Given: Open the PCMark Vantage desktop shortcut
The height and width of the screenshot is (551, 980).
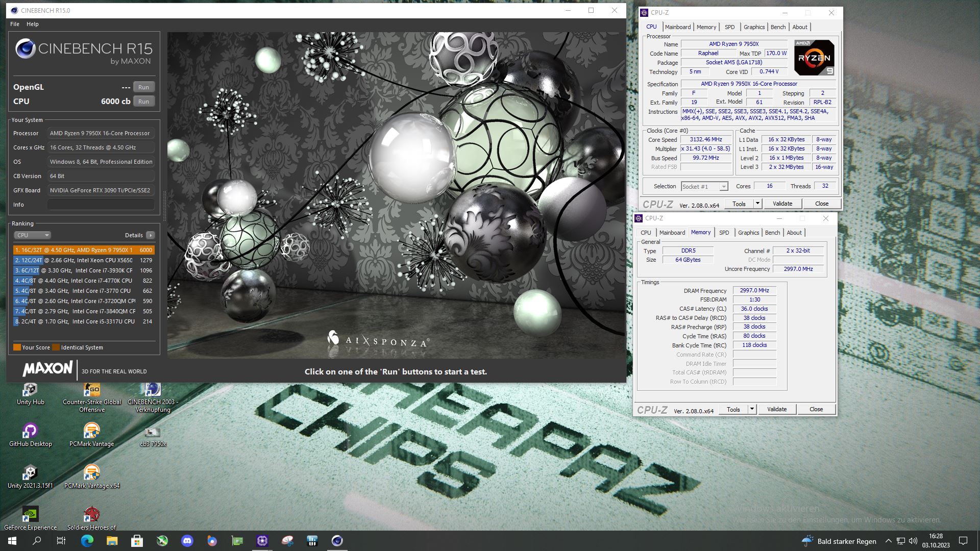Looking at the screenshot, I should [x=92, y=435].
